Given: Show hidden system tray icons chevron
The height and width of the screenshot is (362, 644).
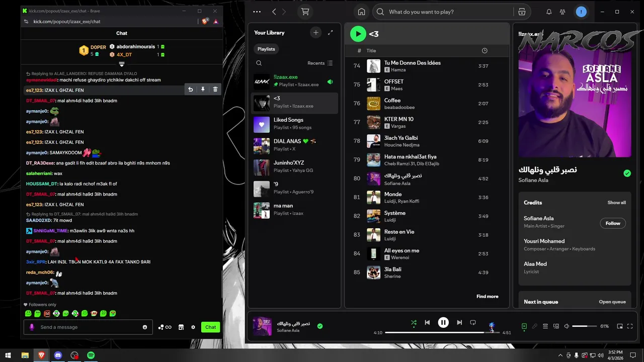Looking at the screenshot, I should coord(560,355).
